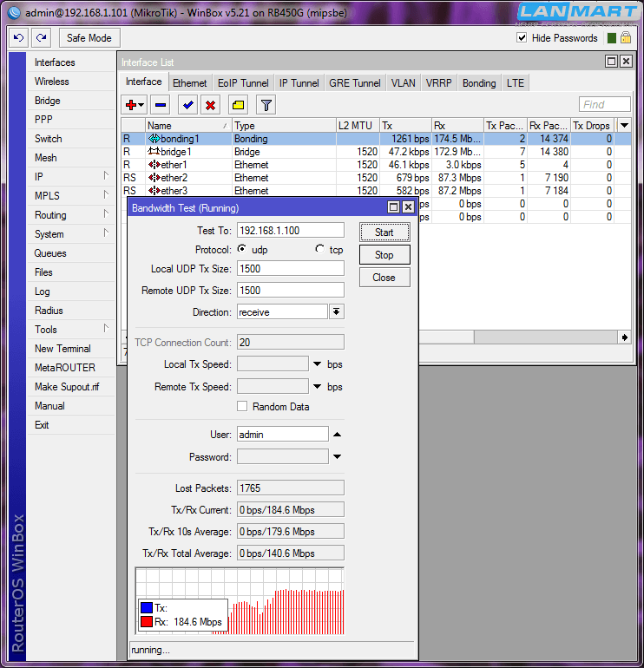Enable the Random Data checkbox
The image size is (644, 668).
click(x=242, y=406)
